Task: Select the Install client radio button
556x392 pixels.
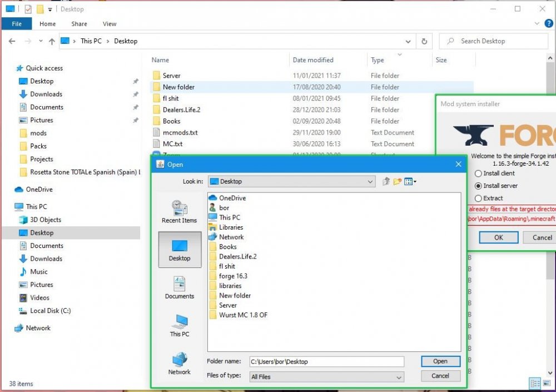Action: point(478,173)
